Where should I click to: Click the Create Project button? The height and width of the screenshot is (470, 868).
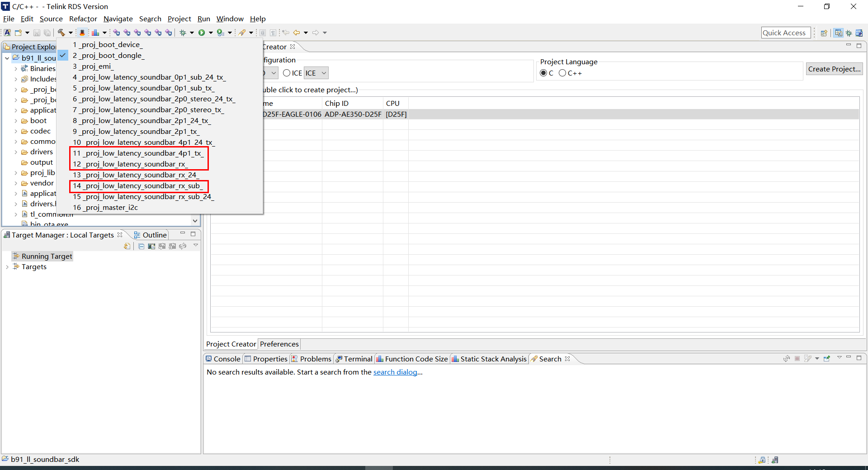tap(834, 69)
